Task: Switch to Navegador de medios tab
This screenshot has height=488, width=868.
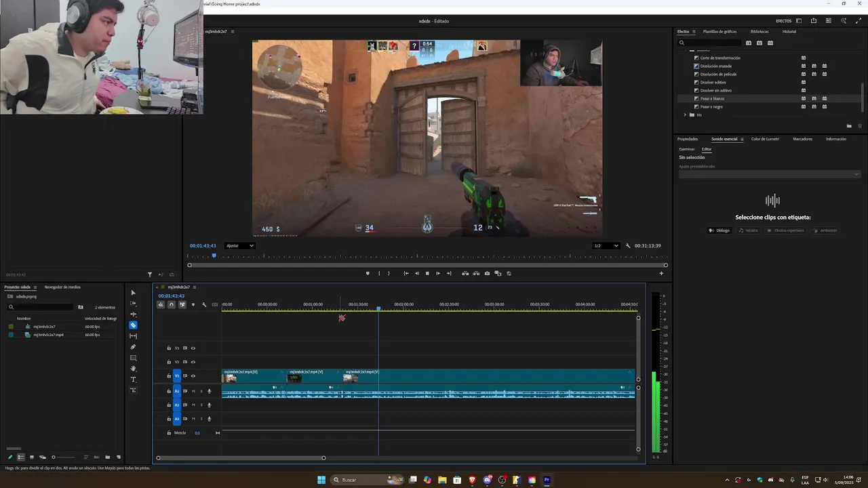Action: tap(62, 287)
